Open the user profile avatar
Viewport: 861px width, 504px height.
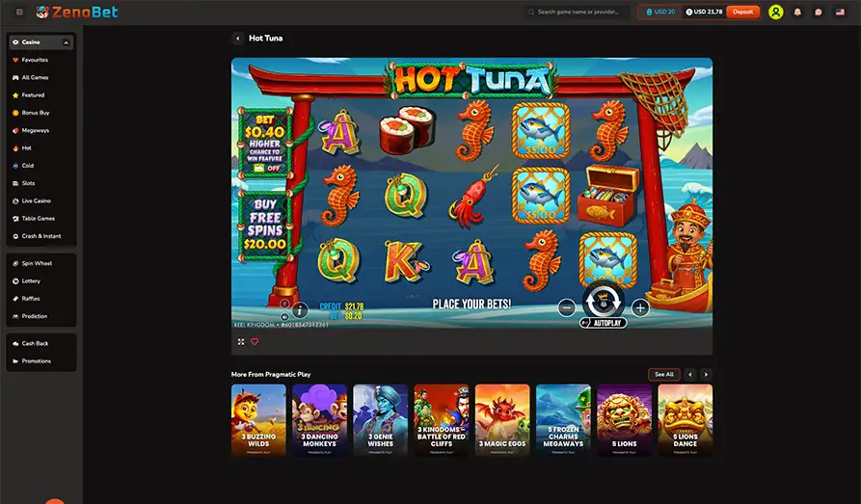tap(775, 12)
